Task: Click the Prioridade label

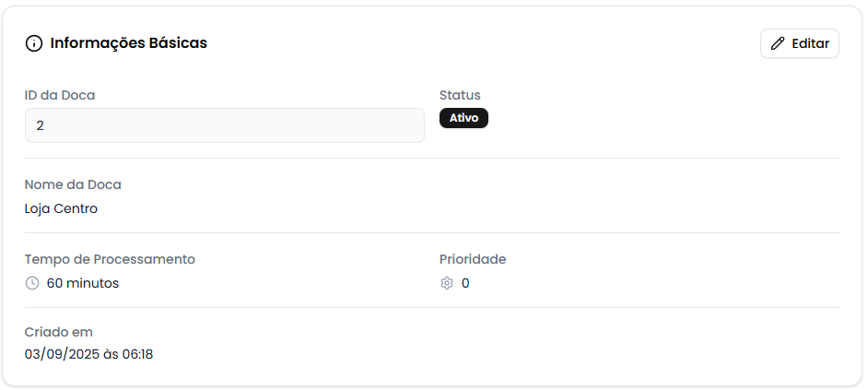Action: coord(473,259)
